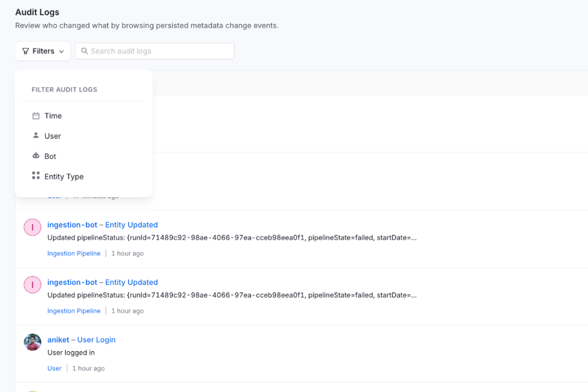
Task: Select Entity Type filter option
Action: coord(64,177)
